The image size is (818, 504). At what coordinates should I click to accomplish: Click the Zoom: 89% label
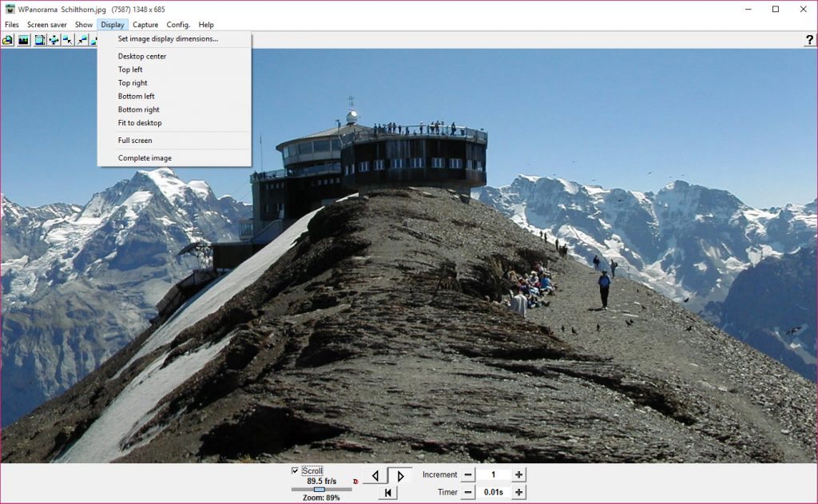(x=321, y=498)
